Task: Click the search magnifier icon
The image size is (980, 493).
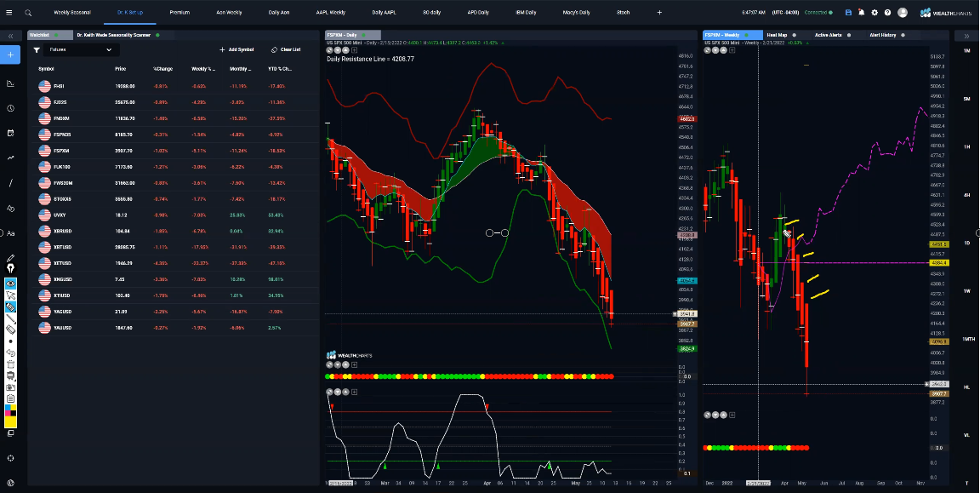Action: (x=28, y=13)
